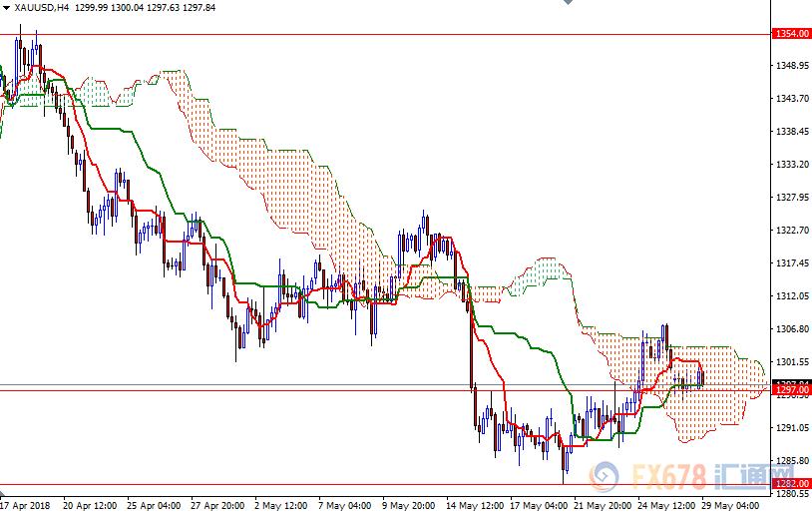Click the 1322.70 price axis label
This screenshot has height=513, width=812.
pos(791,231)
